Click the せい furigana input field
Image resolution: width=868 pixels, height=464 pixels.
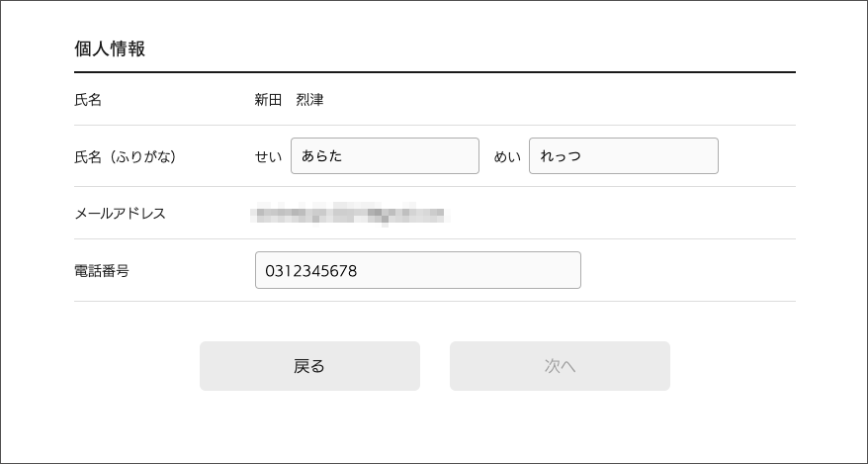(x=385, y=156)
